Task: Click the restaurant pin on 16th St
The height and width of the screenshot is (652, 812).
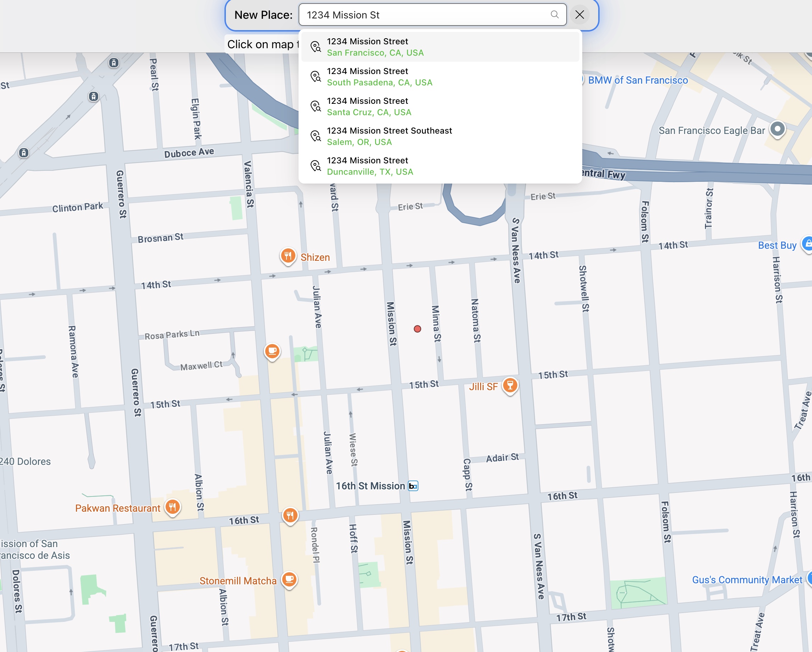Action: pos(290,515)
